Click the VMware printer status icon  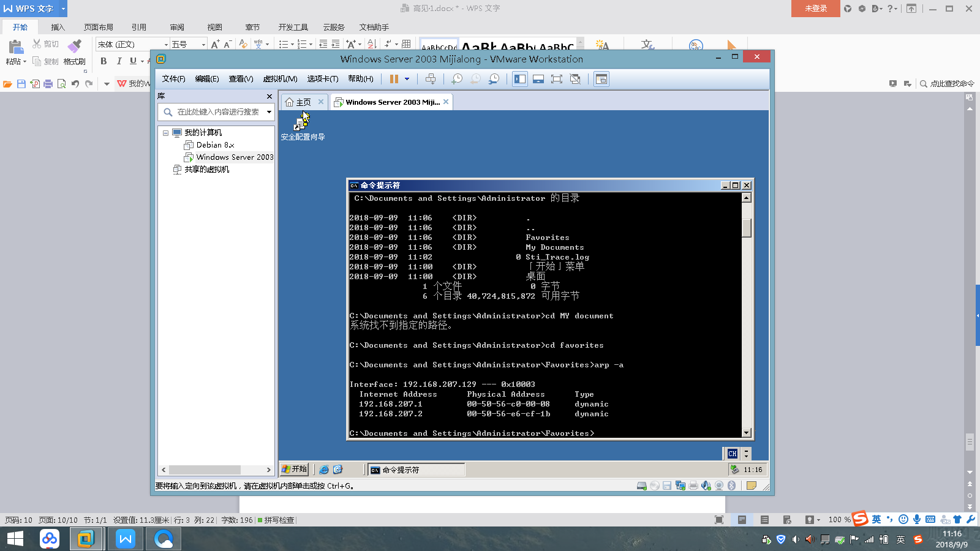point(693,485)
